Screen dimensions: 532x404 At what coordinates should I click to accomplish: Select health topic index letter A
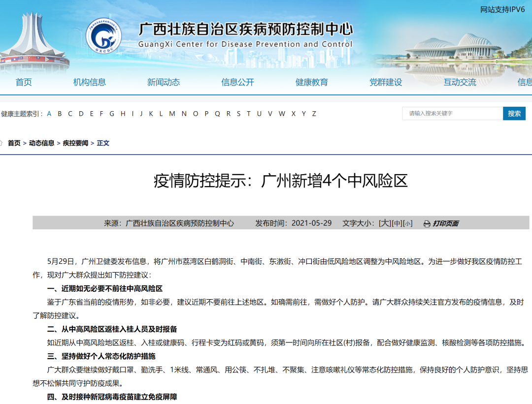coord(49,114)
